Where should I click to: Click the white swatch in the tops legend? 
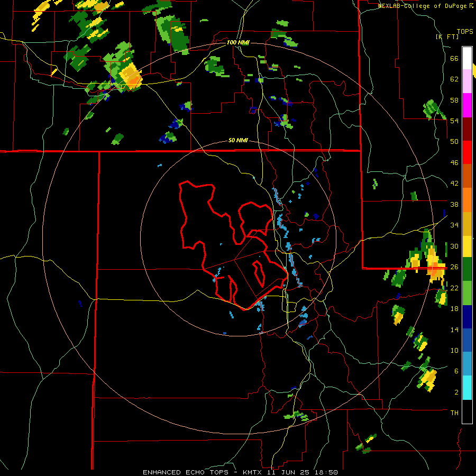coord(467,58)
